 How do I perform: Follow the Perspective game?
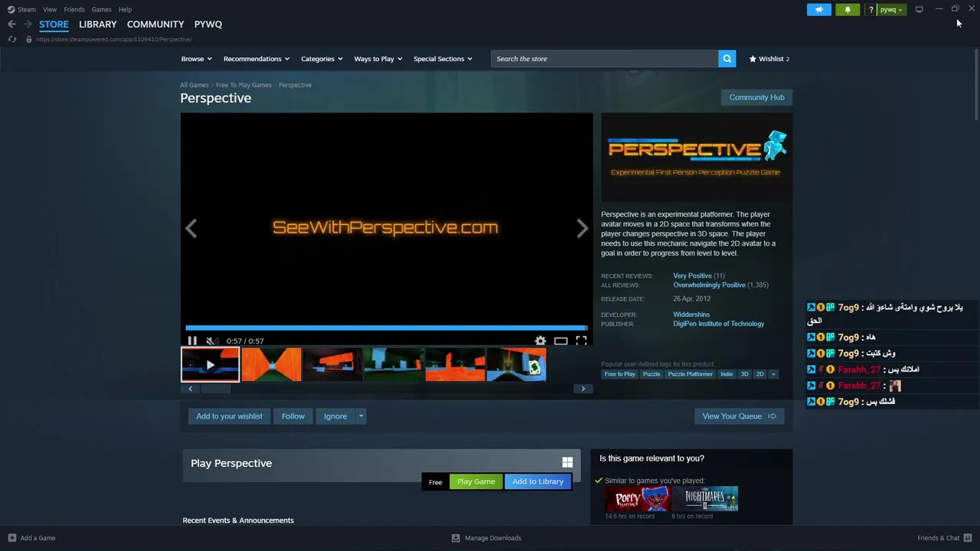(293, 416)
